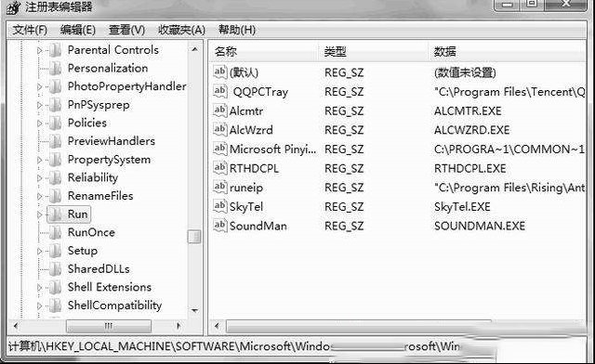Click the Personalization folder icon
Viewport: 595px width, 364px height.
[56, 69]
